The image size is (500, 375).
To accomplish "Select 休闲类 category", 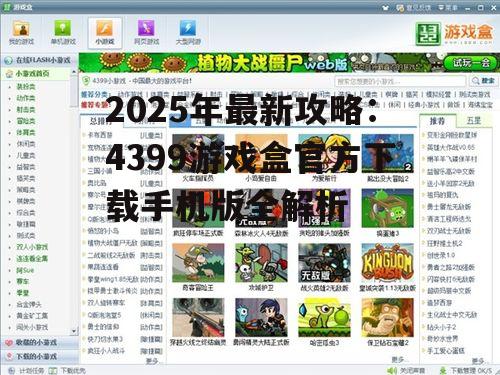I will (26, 144).
